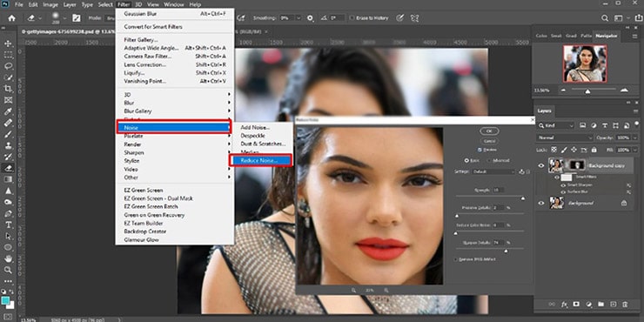Select the Zoom tool

tap(8, 270)
